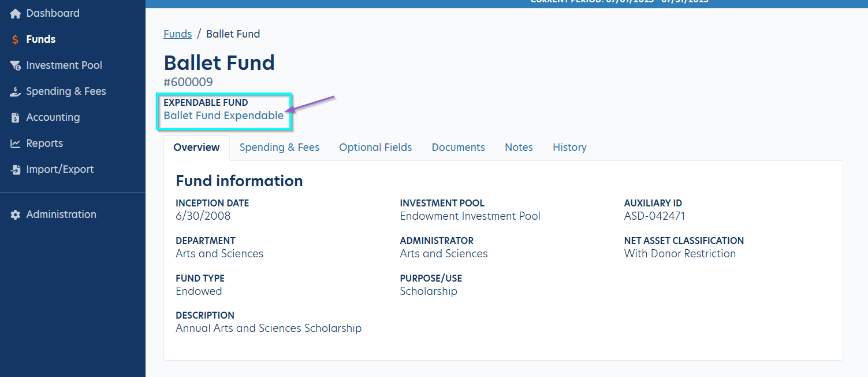868x377 pixels.
Task: Switch to the Spending & Fees tab
Action: click(x=280, y=147)
